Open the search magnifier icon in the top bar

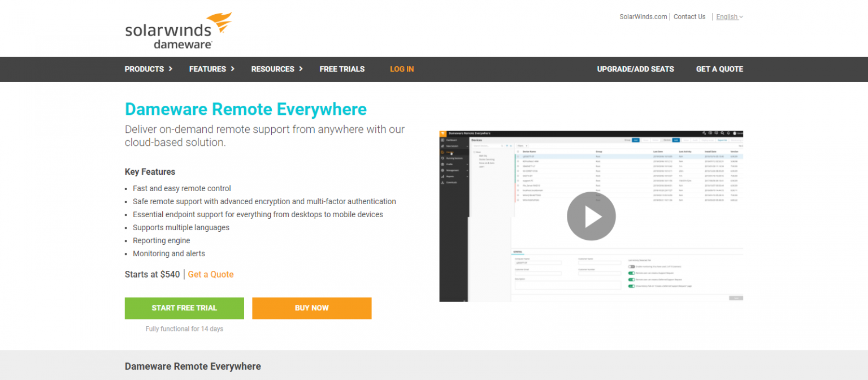pos(722,133)
